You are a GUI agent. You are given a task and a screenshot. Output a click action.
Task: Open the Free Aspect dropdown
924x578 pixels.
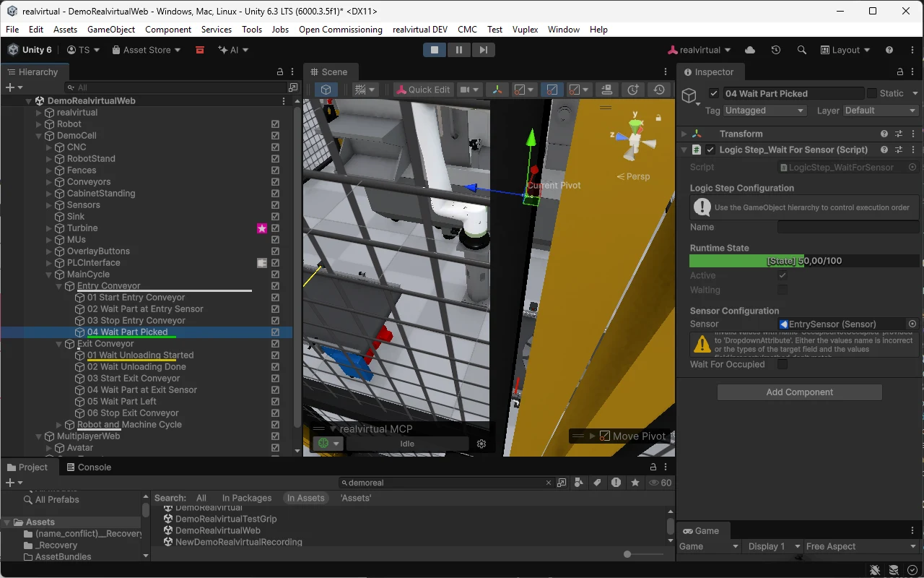click(x=862, y=546)
